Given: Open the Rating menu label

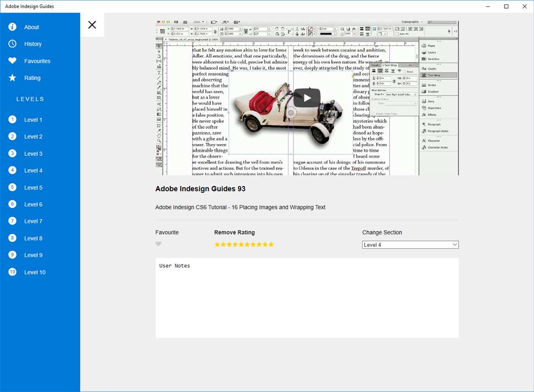Looking at the screenshot, I should point(32,78).
